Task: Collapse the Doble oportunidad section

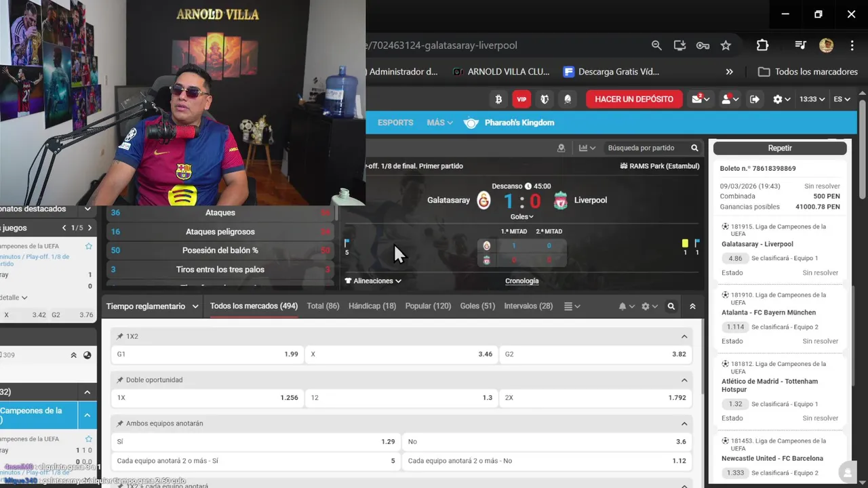Action: (684, 380)
